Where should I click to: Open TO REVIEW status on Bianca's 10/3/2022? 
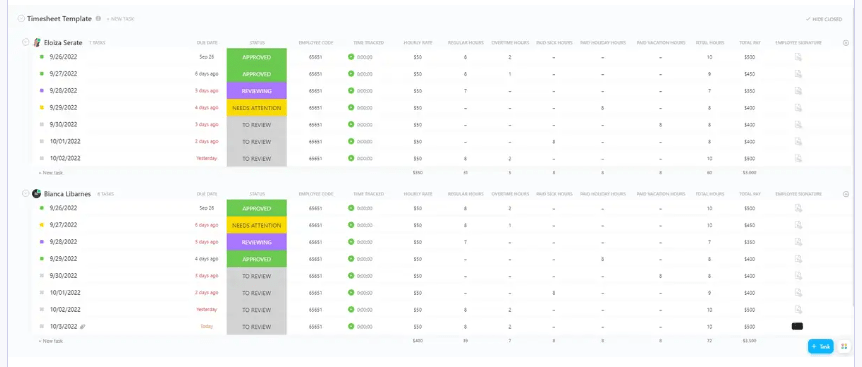257,326
